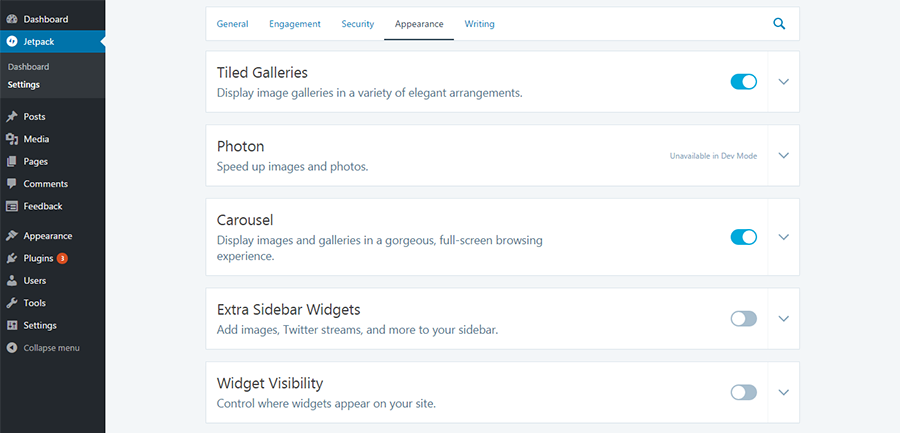Open Media library icon in sidebar
This screenshot has width=900, height=433.
pos(11,139)
